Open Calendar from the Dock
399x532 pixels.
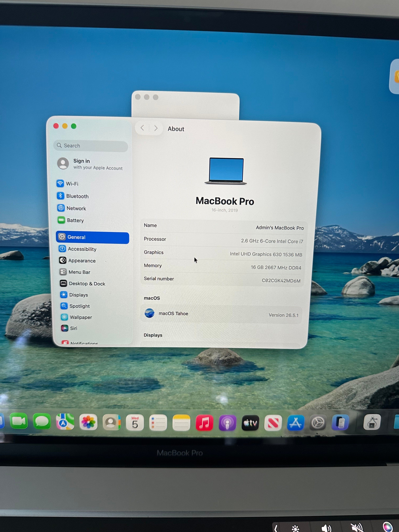tap(135, 422)
